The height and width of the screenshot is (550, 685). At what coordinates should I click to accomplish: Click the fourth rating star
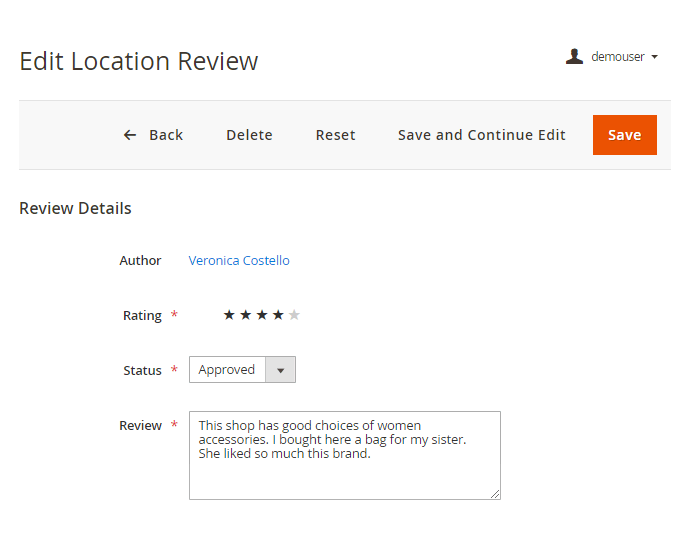tap(278, 315)
